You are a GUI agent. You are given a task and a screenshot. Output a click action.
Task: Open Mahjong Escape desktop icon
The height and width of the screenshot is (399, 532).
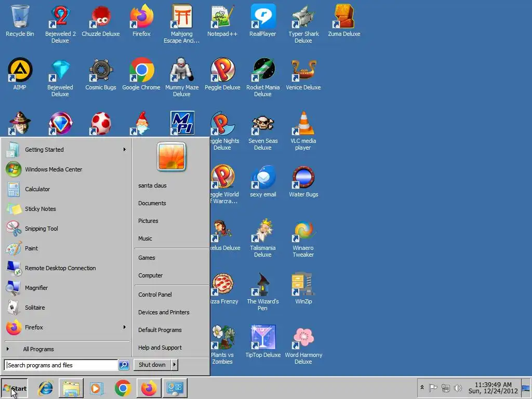[x=181, y=23]
